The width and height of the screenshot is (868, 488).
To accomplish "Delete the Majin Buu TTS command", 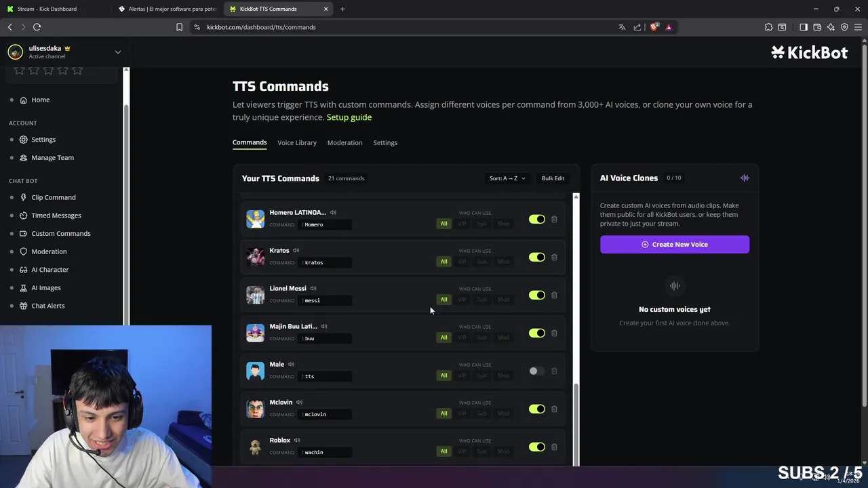I will pyautogui.click(x=554, y=333).
